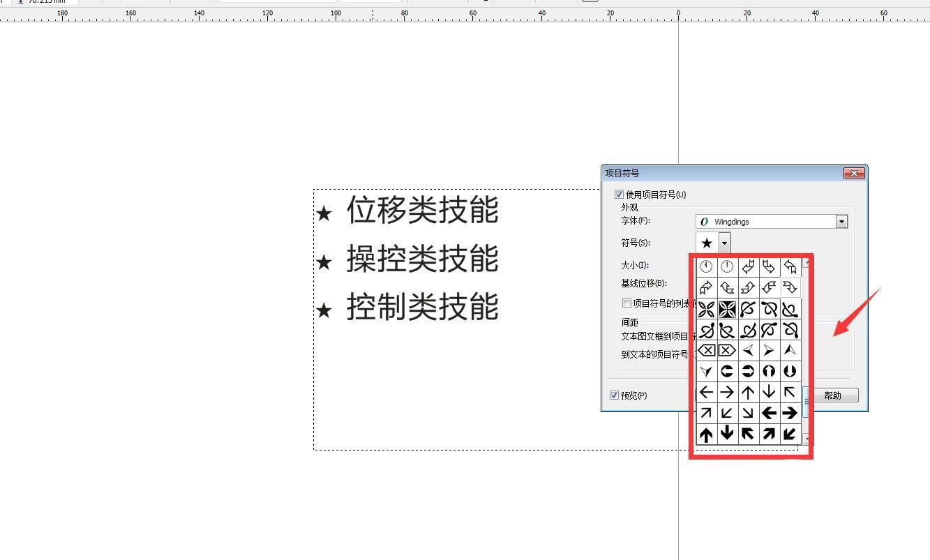Pick the thin left arrow symbol
This screenshot has width=930, height=560.
706,392
